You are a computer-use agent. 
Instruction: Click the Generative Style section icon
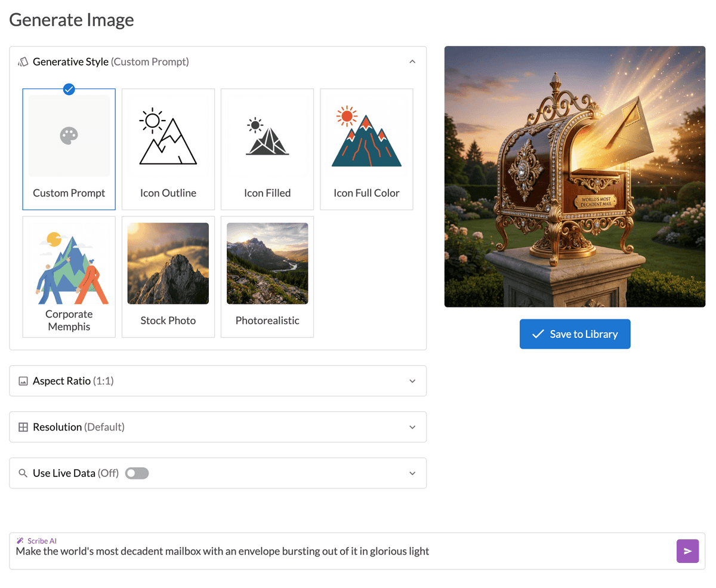click(23, 61)
